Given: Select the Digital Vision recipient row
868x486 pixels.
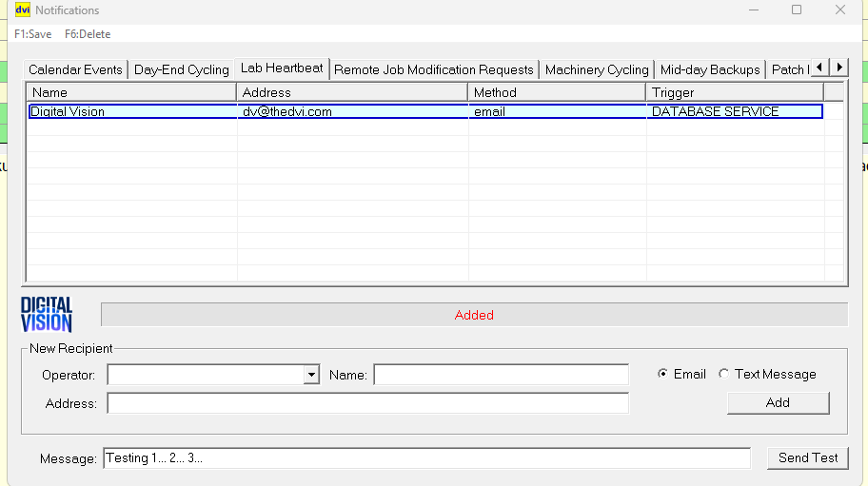Looking at the screenshot, I should 424,111.
